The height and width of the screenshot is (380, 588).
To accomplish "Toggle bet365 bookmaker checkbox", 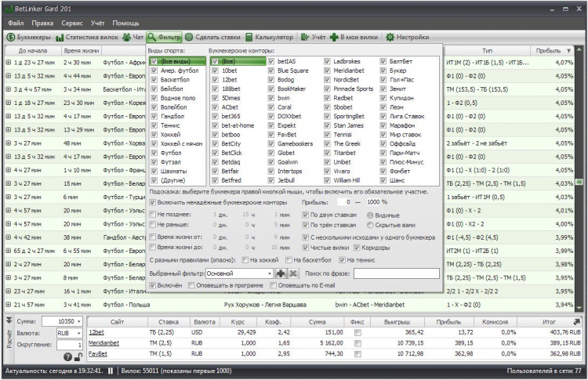I will pyautogui.click(x=215, y=116).
